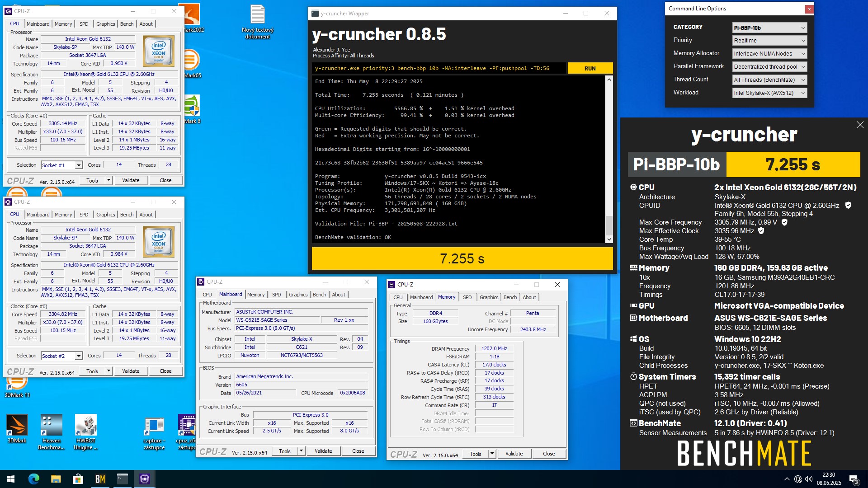Launch Microsoft Edge from taskbar
868x488 pixels.
(34, 479)
